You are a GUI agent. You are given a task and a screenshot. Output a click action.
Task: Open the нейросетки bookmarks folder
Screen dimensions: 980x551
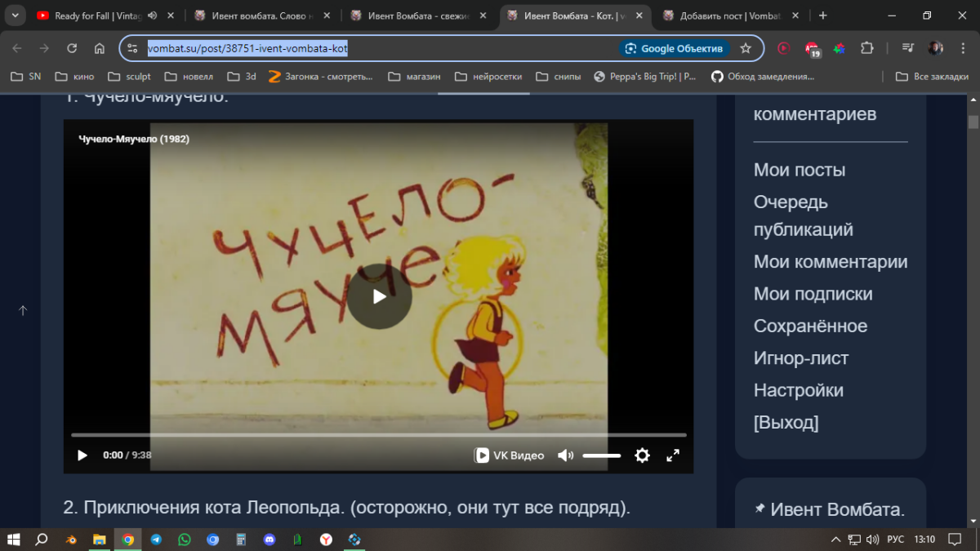[488, 77]
